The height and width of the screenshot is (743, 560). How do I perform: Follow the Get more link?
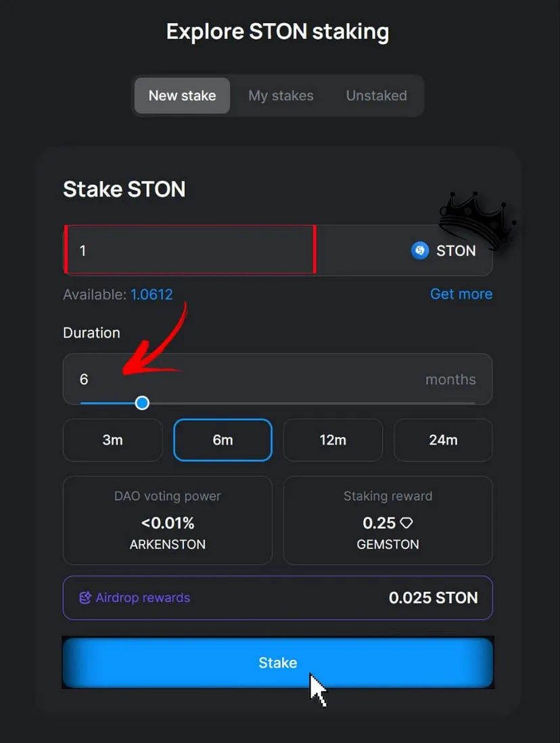pos(461,294)
